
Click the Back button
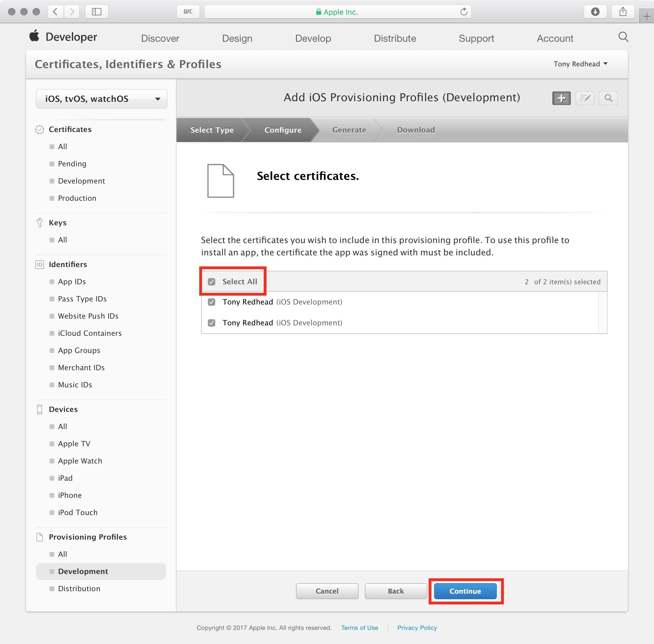click(396, 591)
